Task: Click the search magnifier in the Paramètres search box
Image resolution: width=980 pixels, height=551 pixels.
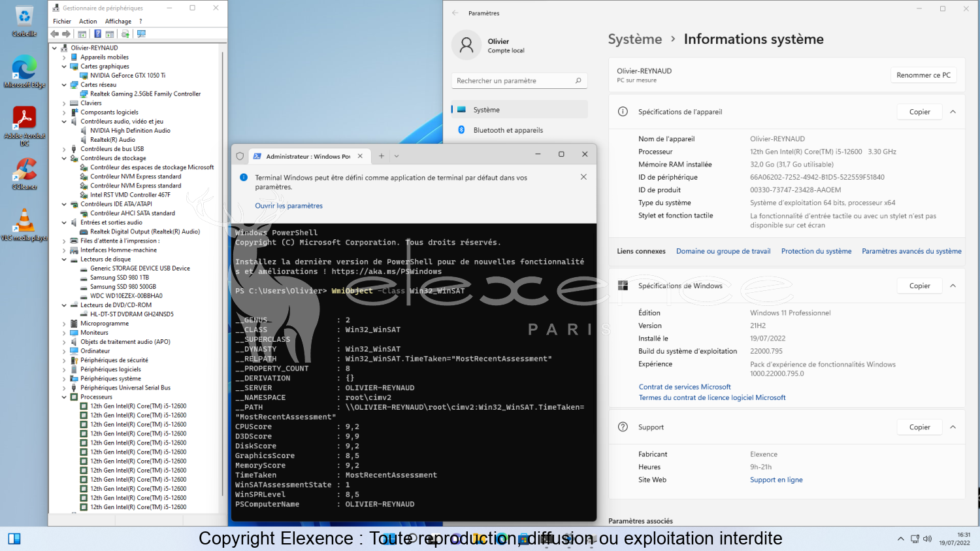Action: click(578, 80)
